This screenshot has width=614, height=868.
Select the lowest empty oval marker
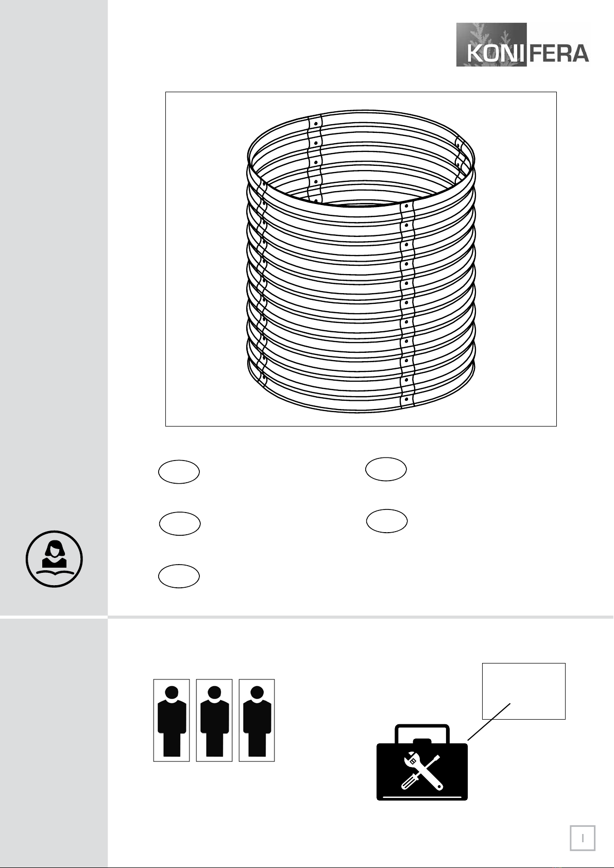[x=179, y=576]
